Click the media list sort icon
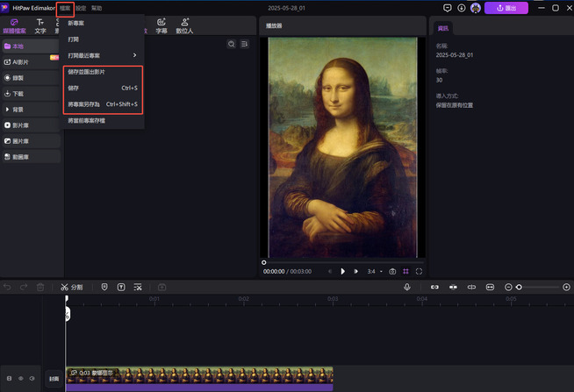Image resolution: width=574 pixels, height=392 pixels. coord(245,44)
